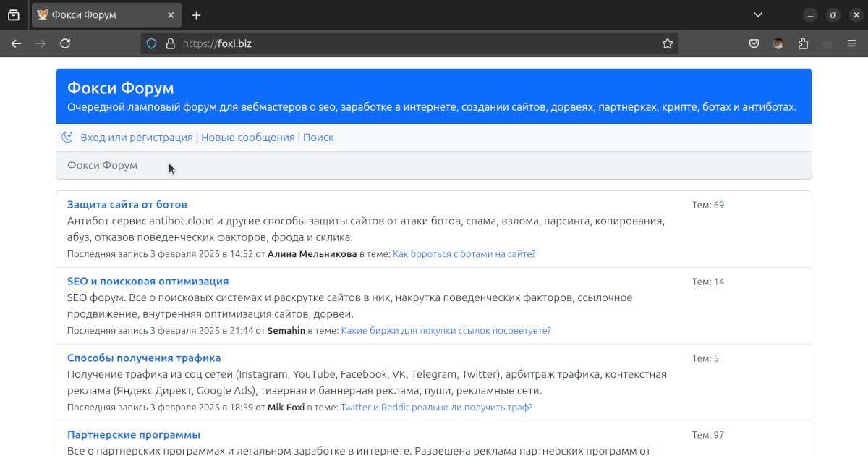The height and width of the screenshot is (456, 868).
Task: Close the Фокси Форум tab
Action: (x=171, y=15)
